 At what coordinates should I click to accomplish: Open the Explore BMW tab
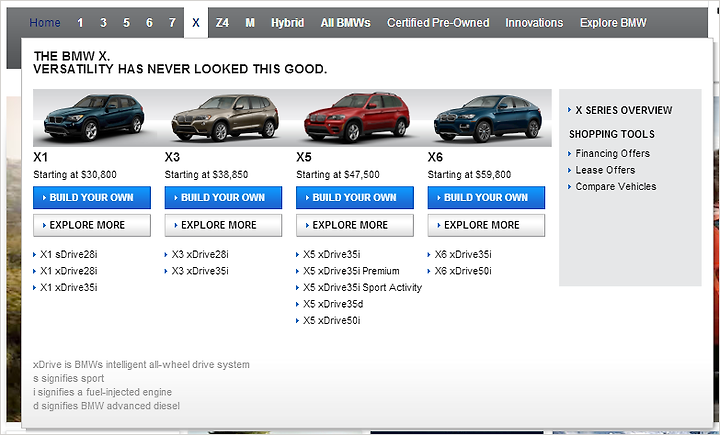(x=613, y=23)
